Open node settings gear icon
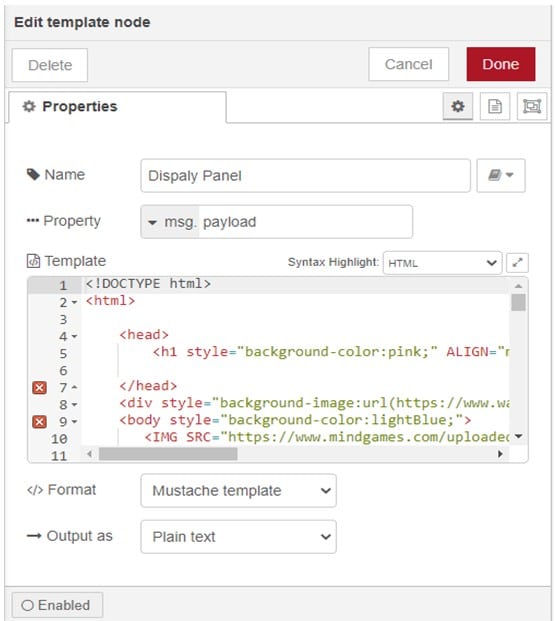The height and width of the screenshot is (621, 556). click(x=458, y=106)
